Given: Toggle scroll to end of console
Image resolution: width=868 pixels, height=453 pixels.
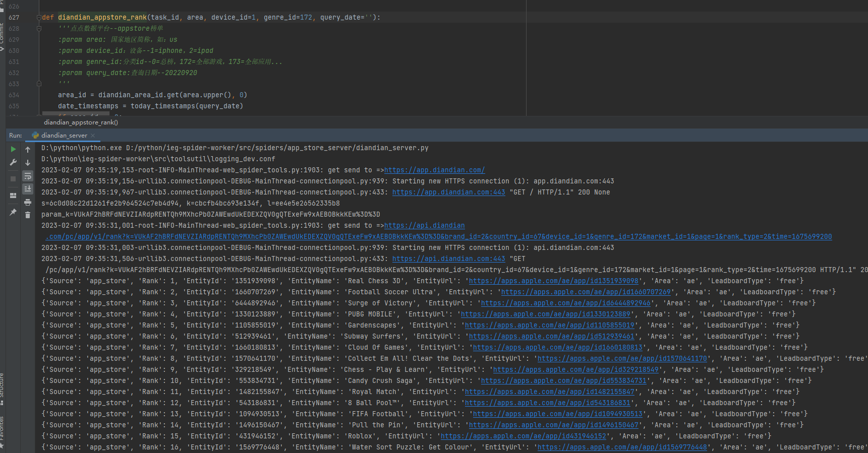Looking at the screenshot, I should point(28,189).
